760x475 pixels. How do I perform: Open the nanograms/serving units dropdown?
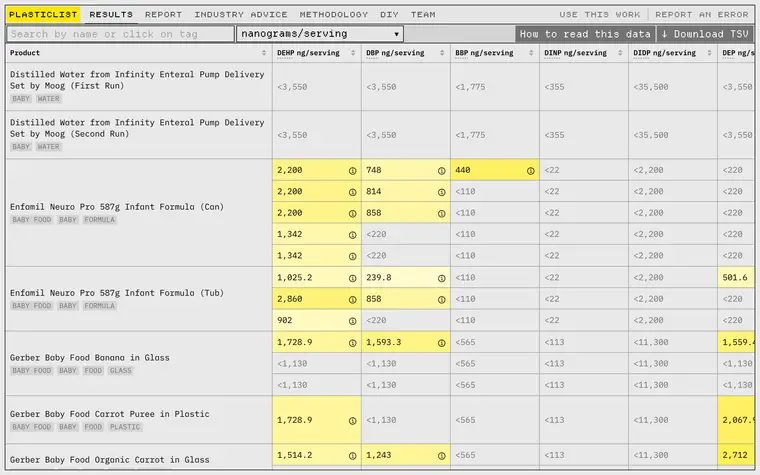(320, 34)
